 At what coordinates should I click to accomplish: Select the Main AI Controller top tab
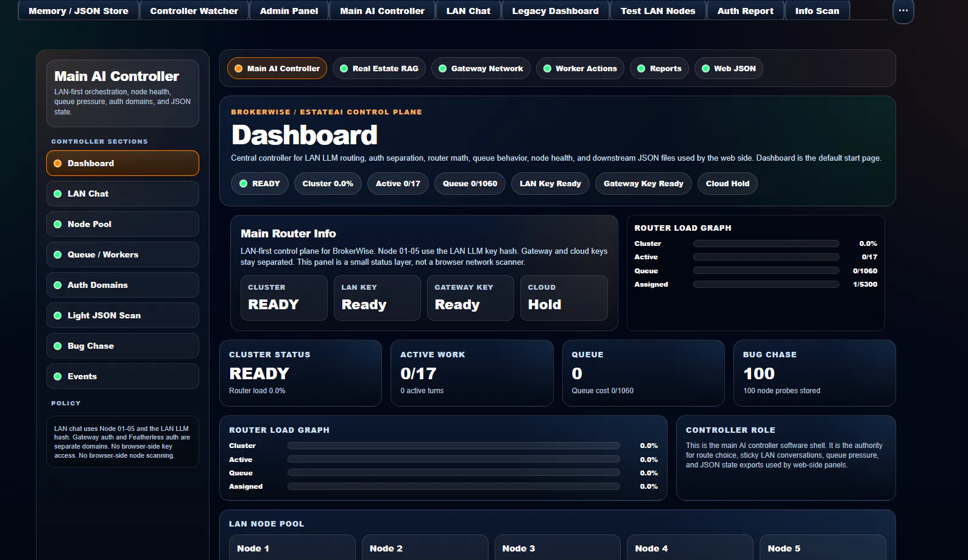pyautogui.click(x=382, y=11)
